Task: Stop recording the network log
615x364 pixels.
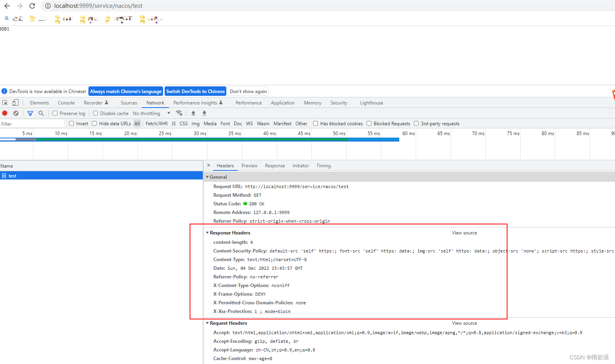Action: pyautogui.click(x=5, y=113)
